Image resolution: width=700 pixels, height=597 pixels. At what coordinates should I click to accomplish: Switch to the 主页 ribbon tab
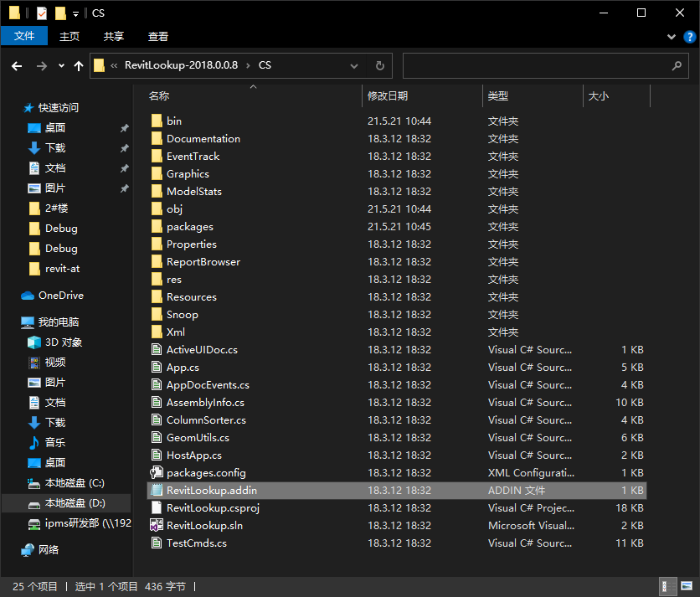(69, 36)
